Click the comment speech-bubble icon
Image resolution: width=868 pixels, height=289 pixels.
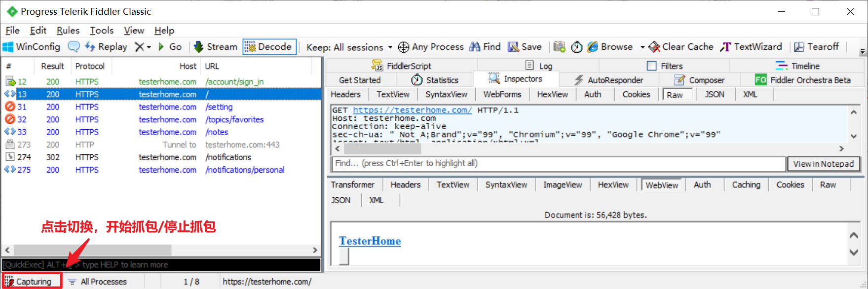pyautogui.click(x=74, y=47)
